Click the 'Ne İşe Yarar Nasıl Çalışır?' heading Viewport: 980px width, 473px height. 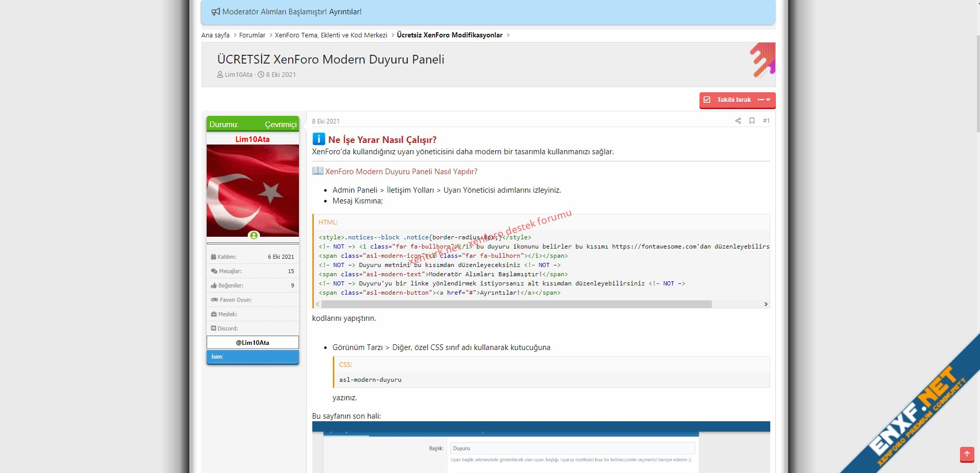[383, 140]
